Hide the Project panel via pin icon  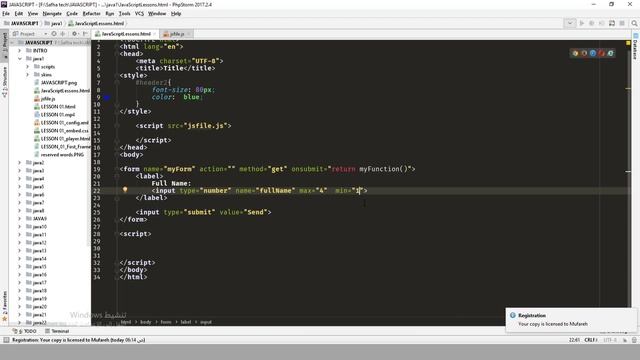[85, 34]
